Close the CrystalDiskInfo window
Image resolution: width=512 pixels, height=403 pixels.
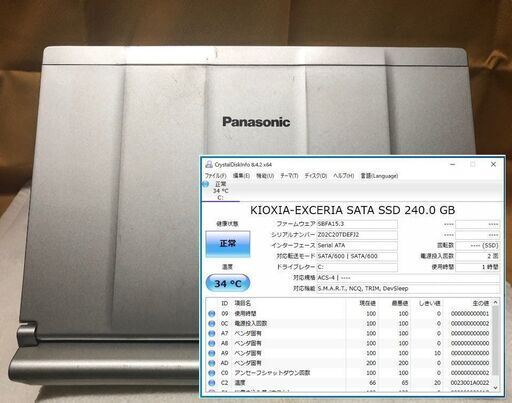[493, 164]
